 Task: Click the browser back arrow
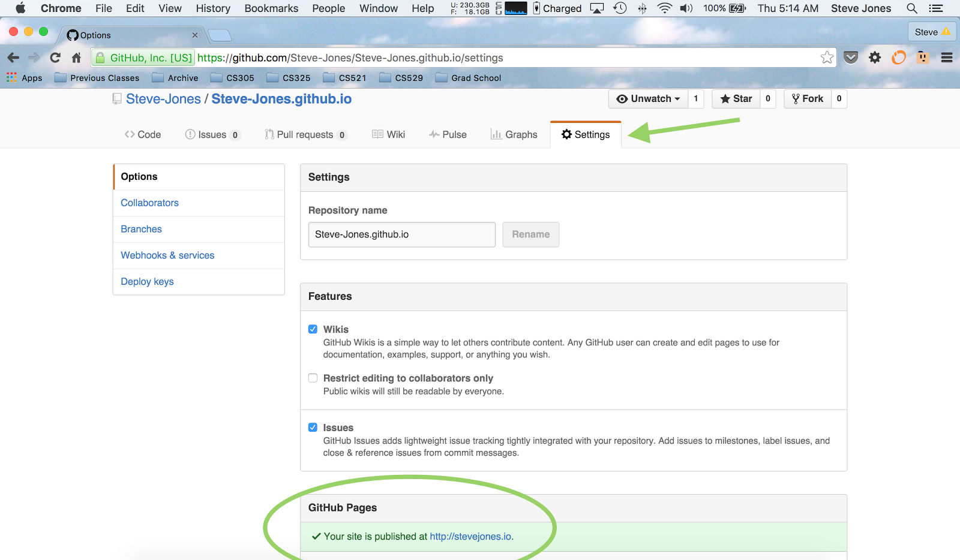(x=13, y=58)
